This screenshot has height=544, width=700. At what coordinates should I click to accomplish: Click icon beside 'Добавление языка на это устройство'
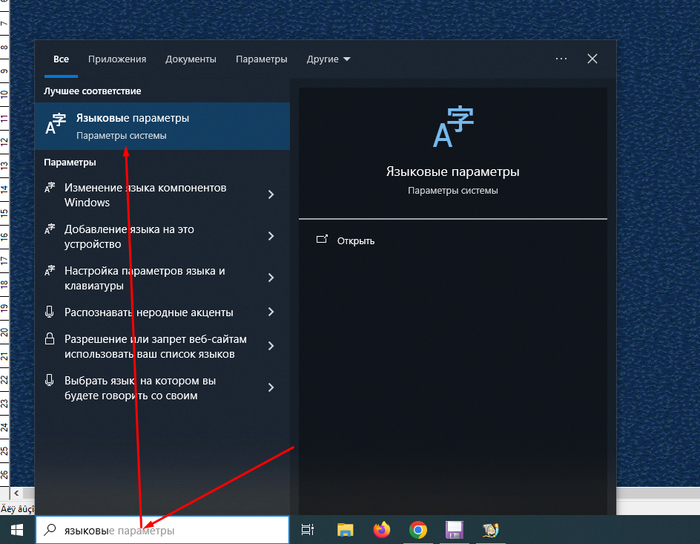(50, 229)
